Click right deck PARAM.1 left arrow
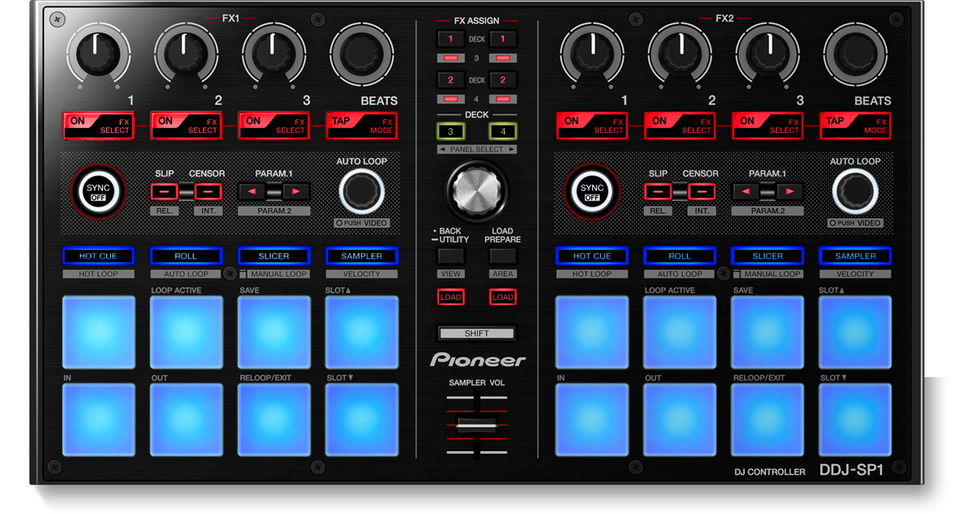The height and width of the screenshot is (514, 980). click(x=746, y=192)
